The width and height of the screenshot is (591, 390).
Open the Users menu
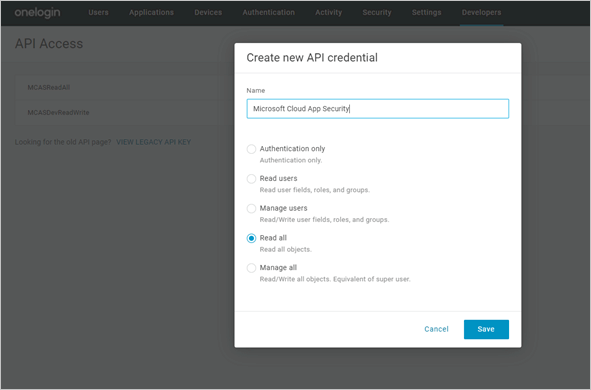pos(98,12)
